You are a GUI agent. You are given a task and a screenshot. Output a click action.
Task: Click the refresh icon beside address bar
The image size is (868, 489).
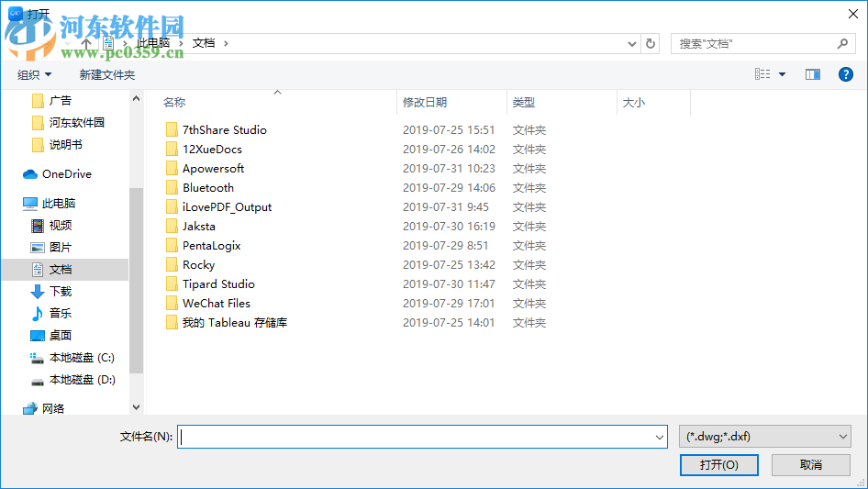click(651, 43)
